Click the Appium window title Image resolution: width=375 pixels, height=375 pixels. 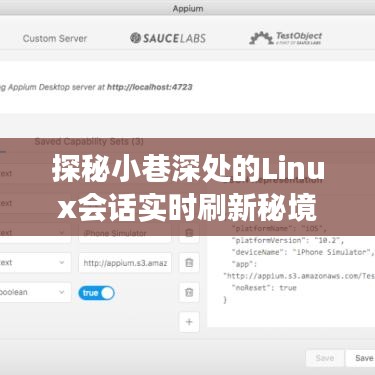(x=188, y=9)
